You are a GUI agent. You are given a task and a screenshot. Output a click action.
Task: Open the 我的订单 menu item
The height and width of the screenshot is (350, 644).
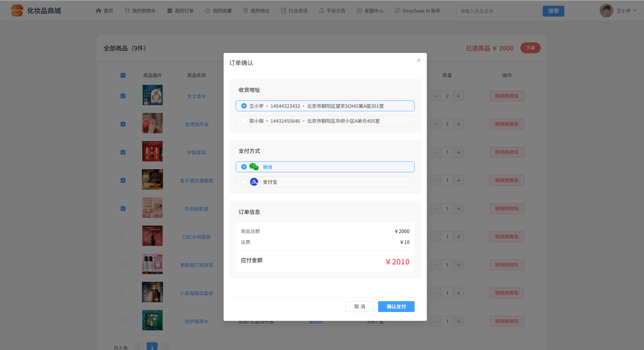point(181,11)
